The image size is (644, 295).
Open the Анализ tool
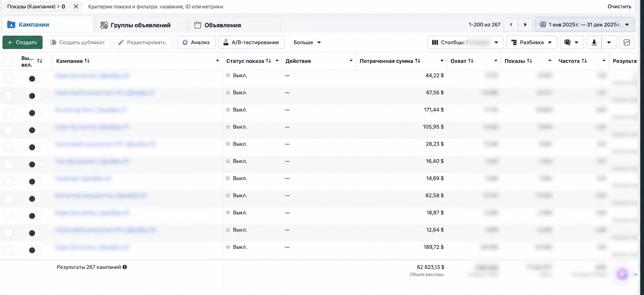tap(196, 42)
